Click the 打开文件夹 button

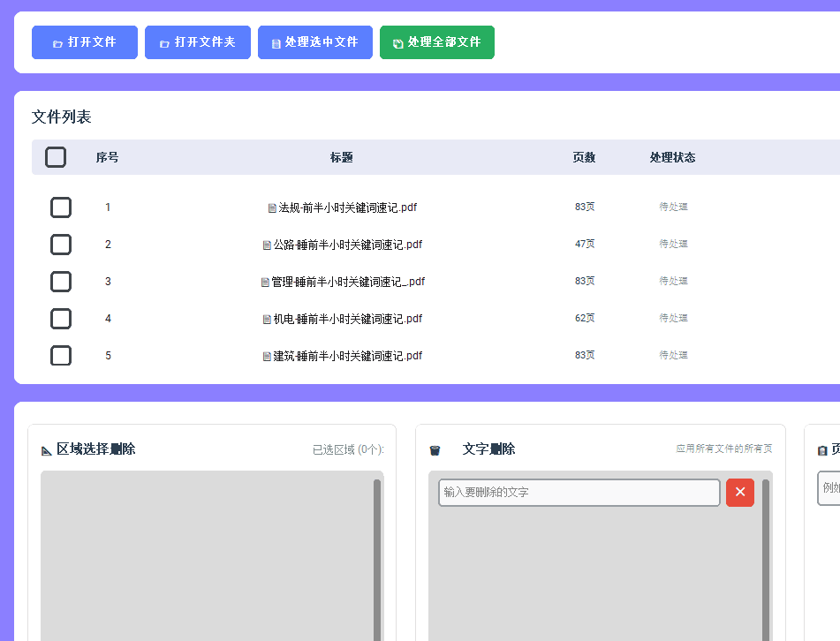[198, 42]
